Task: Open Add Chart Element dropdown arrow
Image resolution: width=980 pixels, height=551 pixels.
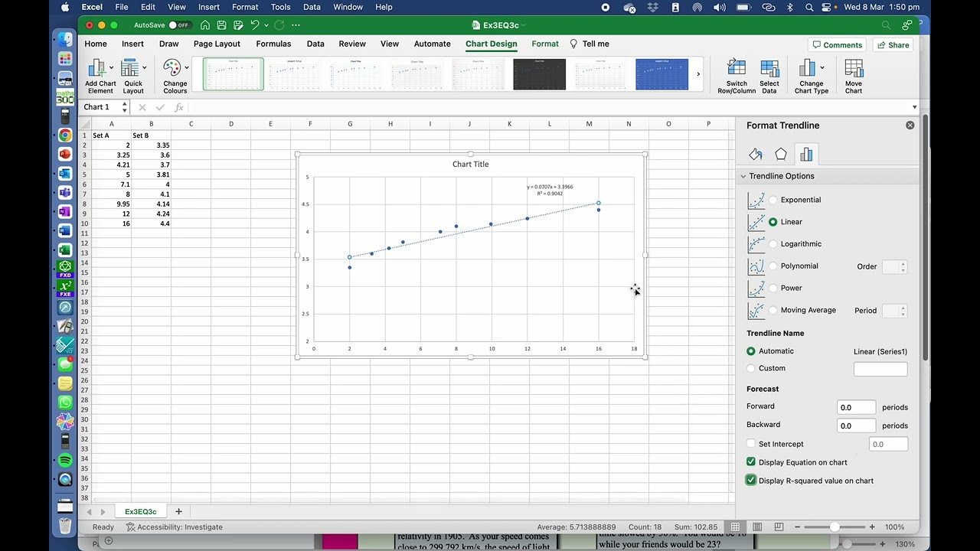Action: (111, 68)
